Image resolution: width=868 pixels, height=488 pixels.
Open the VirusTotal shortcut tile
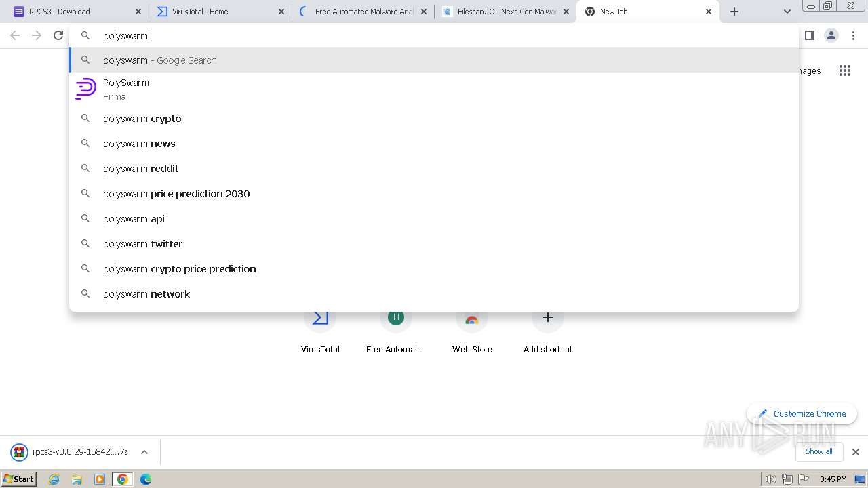point(320,332)
